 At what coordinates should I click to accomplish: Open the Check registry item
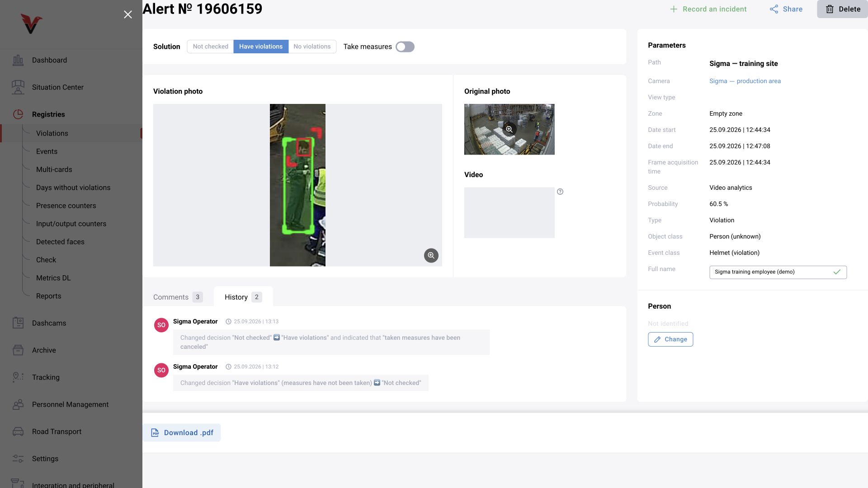point(46,260)
